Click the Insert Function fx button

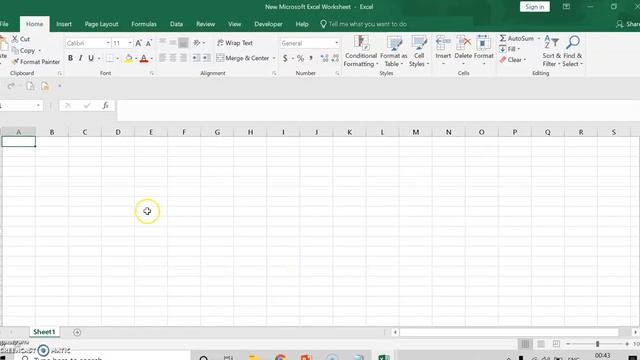pos(105,106)
